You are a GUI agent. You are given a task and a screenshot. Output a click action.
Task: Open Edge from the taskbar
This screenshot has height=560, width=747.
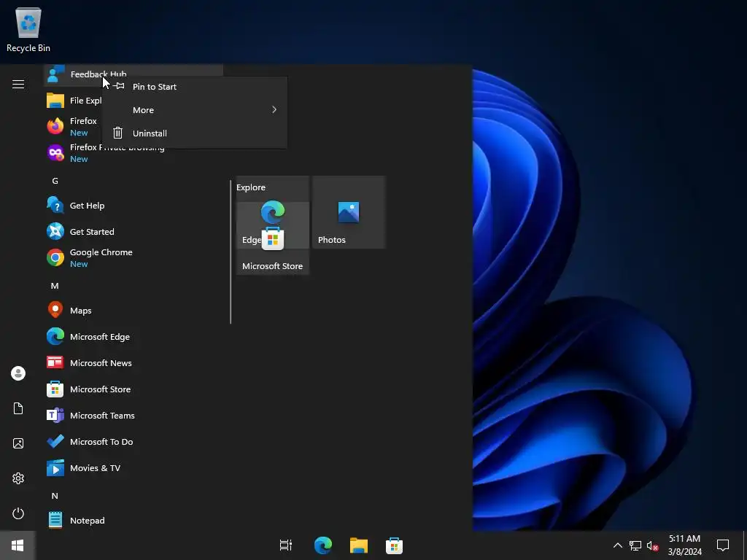tap(323, 545)
